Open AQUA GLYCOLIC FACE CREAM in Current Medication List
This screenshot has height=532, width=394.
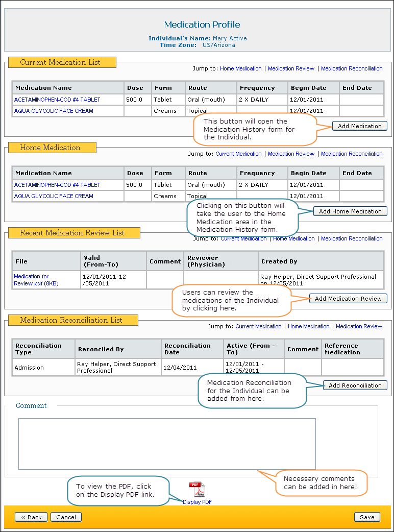54,111
